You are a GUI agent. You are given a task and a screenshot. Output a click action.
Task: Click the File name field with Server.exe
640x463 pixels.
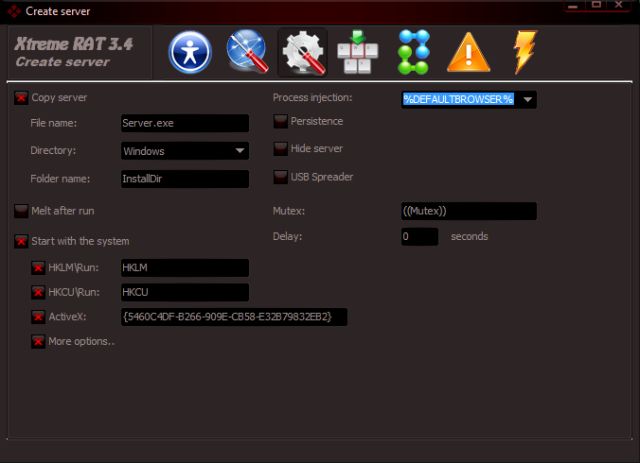(185, 123)
